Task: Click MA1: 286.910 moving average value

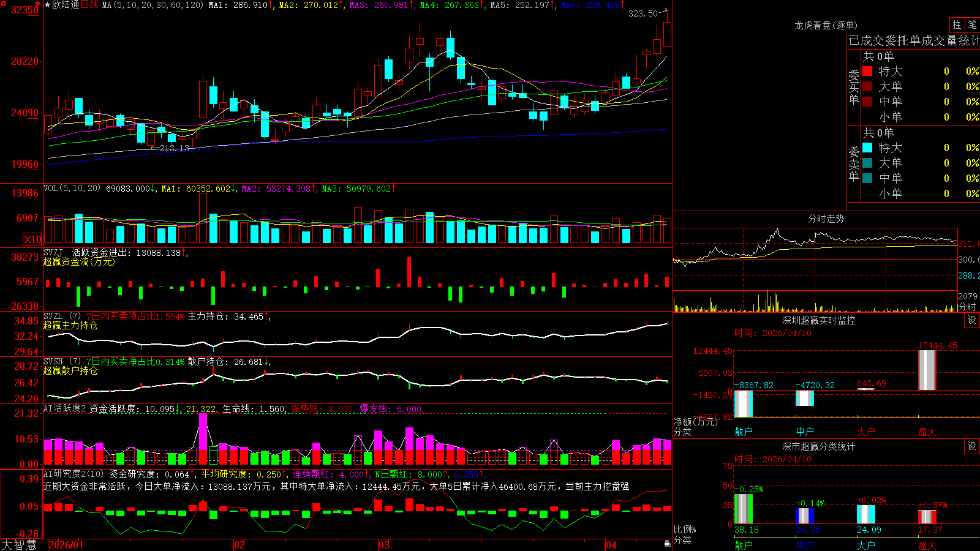Action: [x=241, y=5]
